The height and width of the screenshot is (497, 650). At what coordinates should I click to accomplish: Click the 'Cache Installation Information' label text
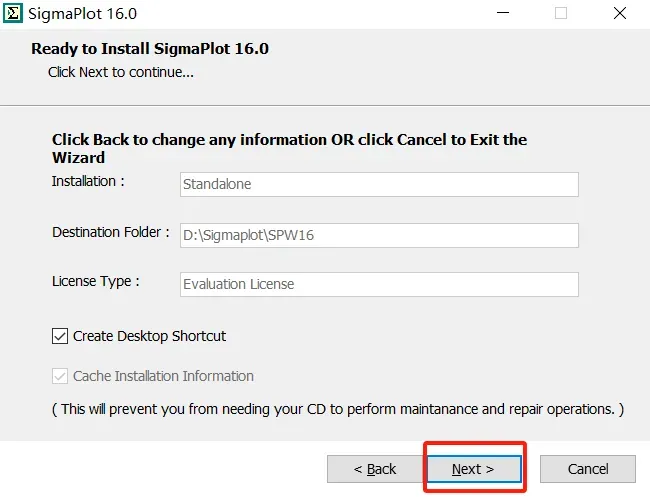[x=163, y=376]
